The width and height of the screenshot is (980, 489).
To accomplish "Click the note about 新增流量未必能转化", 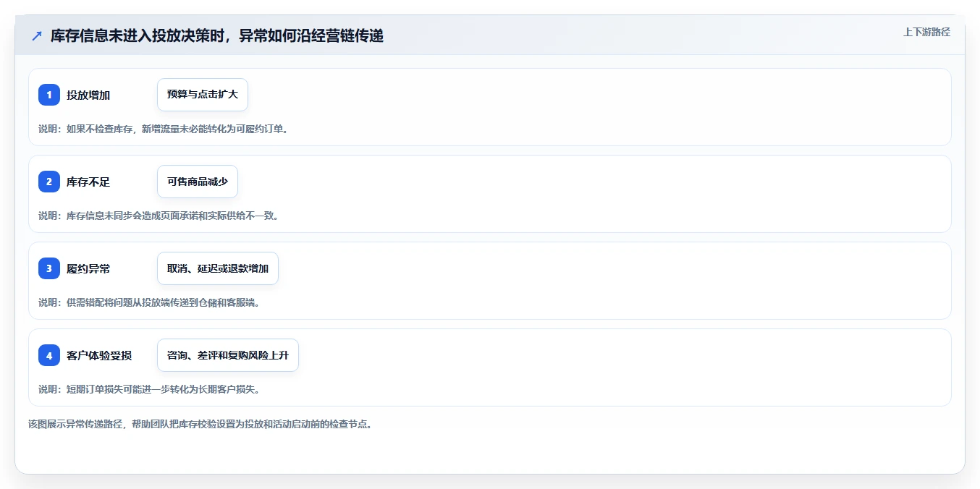I will [x=164, y=129].
